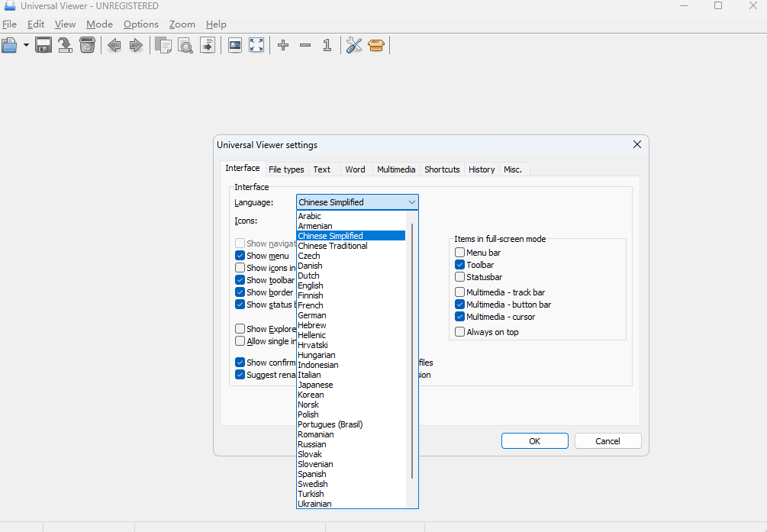
Task: Click the Delete recycle bin icon
Action: [x=87, y=46]
